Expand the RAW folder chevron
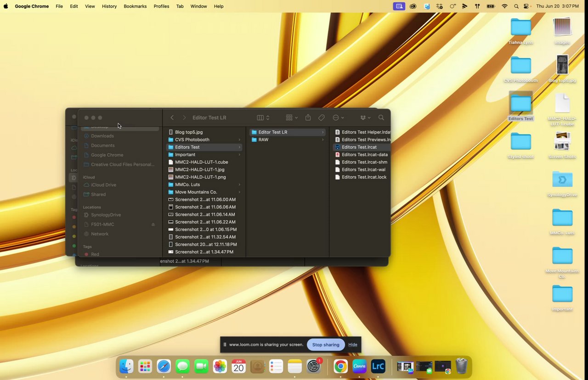This screenshot has height=380, width=588. 323,140
